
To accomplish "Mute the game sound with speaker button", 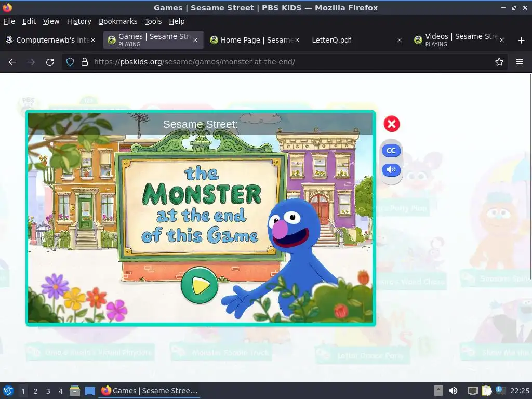I will point(391,170).
